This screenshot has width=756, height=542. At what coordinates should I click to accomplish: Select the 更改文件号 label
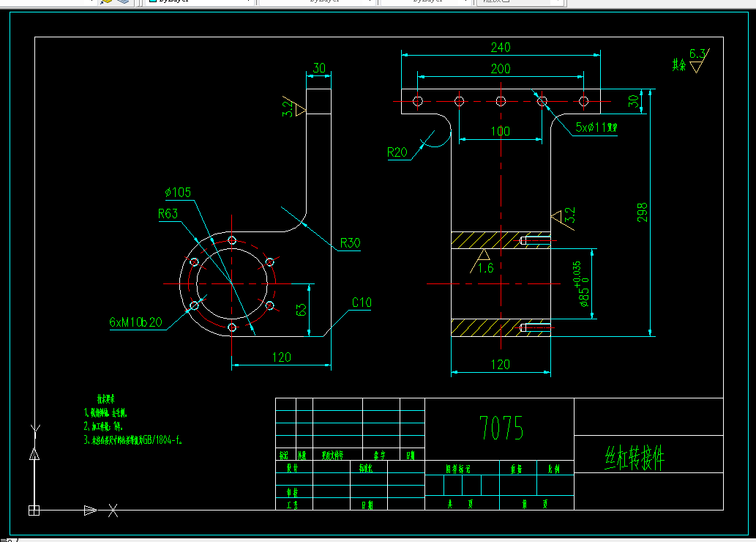pos(333,456)
